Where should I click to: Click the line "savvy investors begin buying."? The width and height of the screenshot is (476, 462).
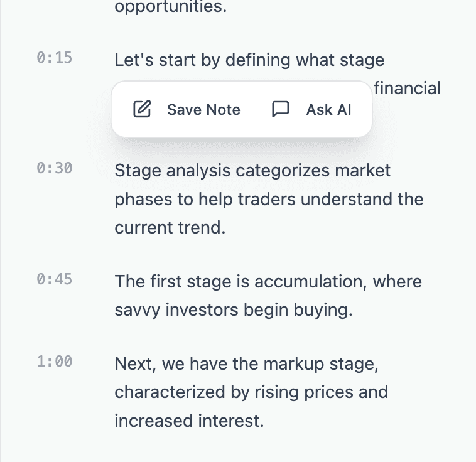tap(234, 310)
